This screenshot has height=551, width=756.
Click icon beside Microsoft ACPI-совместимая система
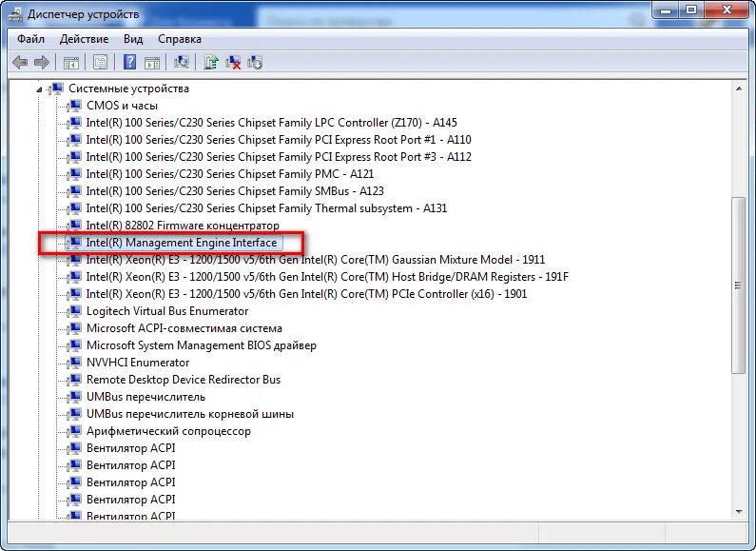pyautogui.click(x=75, y=328)
